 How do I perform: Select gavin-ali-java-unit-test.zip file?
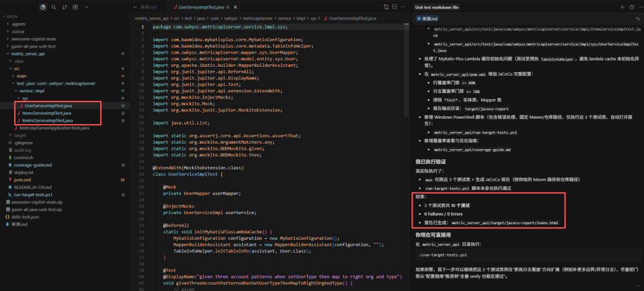(x=36, y=209)
